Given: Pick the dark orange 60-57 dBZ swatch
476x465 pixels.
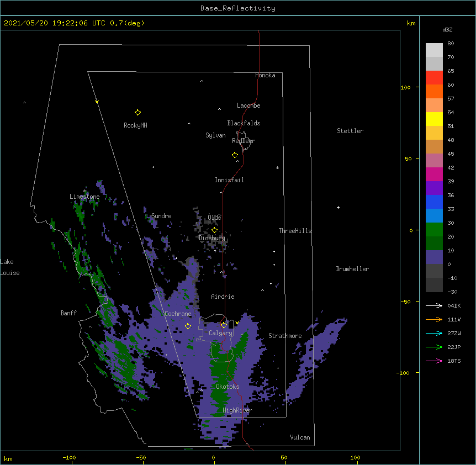Looking at the screenshot, I should coord(434,91).
